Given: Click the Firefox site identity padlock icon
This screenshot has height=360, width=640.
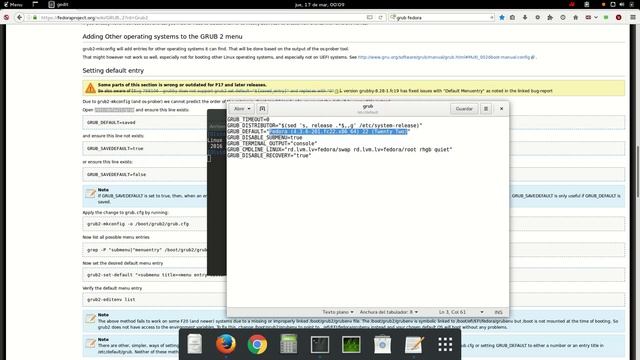Looking at the screenshot, I should pos(35,18).
